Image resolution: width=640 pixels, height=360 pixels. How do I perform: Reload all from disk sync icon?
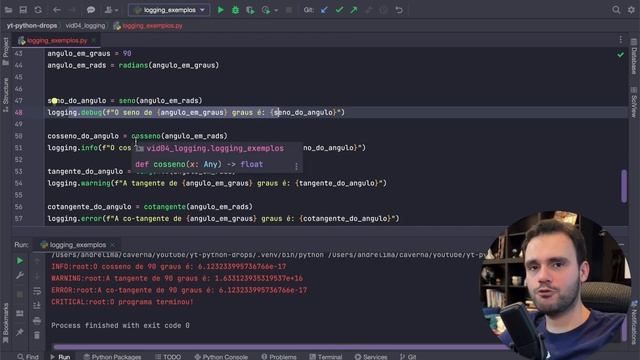[x=38, y=10]
